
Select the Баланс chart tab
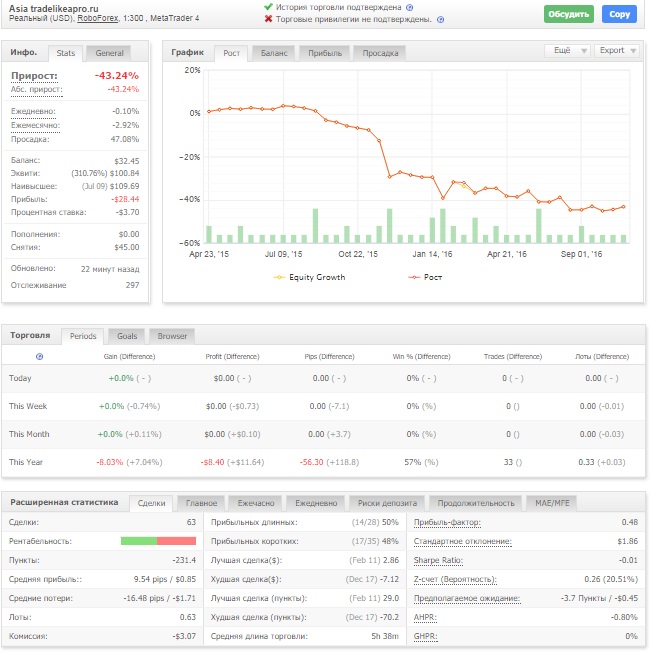click(274, 53)
